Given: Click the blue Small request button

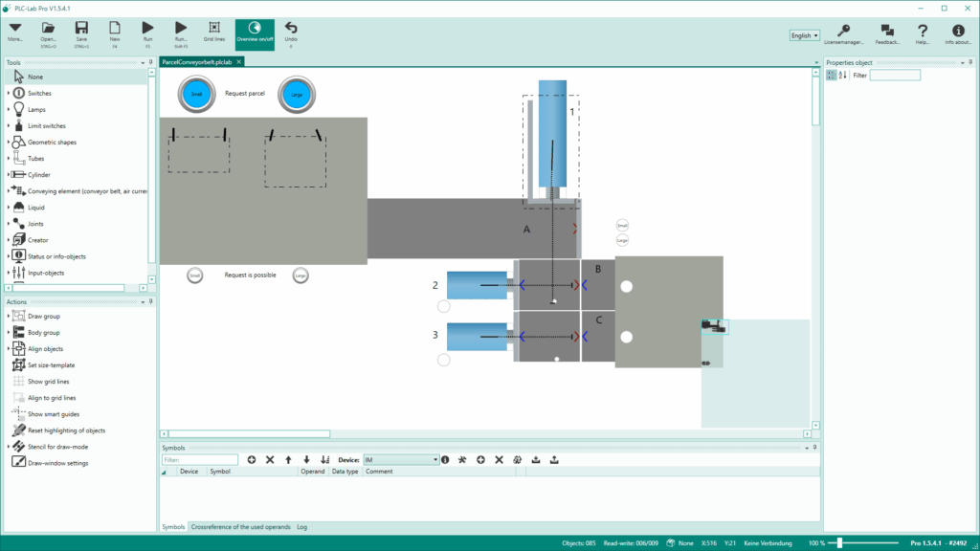Looking at the screenshot, I should pyautogui.click(x=196, y=95).
